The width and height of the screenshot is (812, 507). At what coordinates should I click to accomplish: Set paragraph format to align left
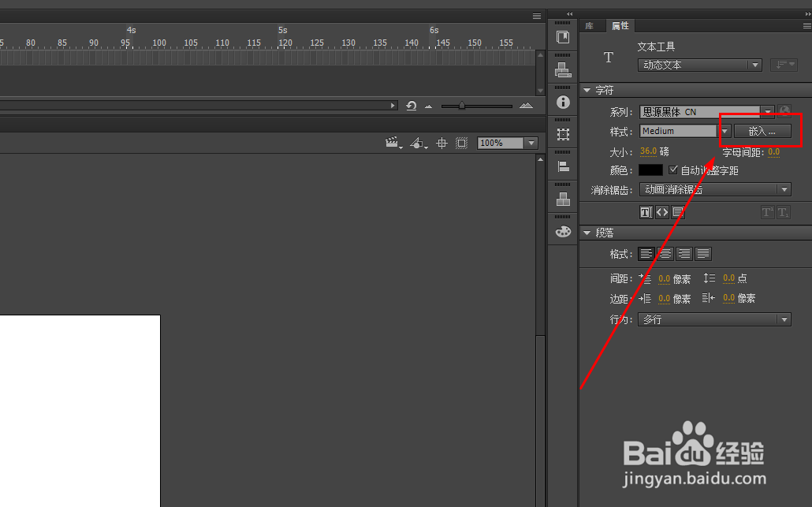click(x=646, y=254)
